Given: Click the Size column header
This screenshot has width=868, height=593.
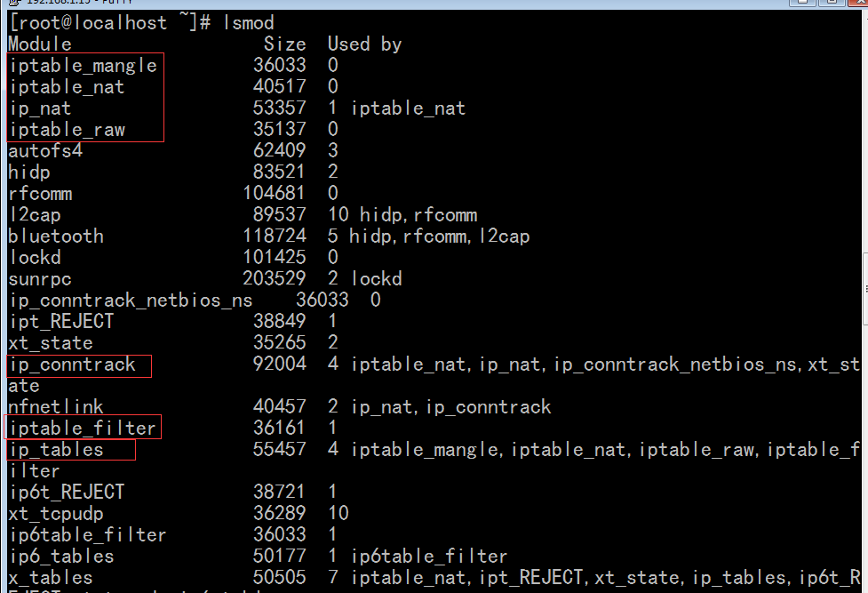Looking at the screenshot, I should pos(284,44).
